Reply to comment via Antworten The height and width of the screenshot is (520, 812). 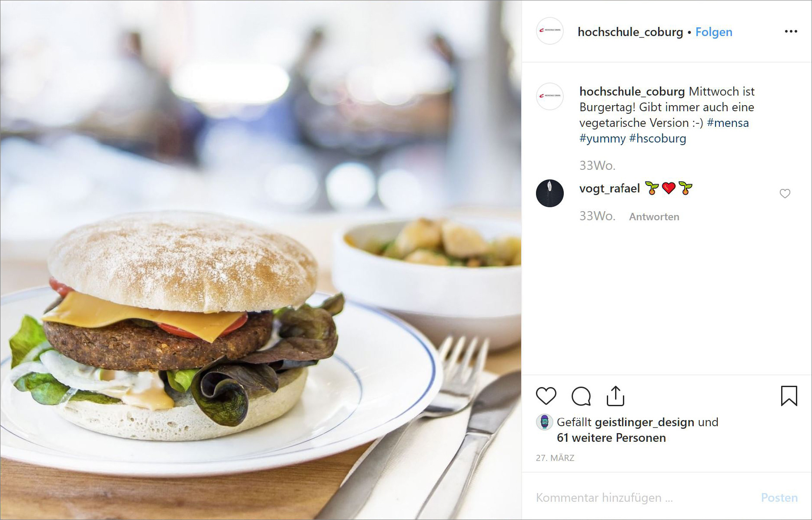pyautogui.click(x=654, y=216)
